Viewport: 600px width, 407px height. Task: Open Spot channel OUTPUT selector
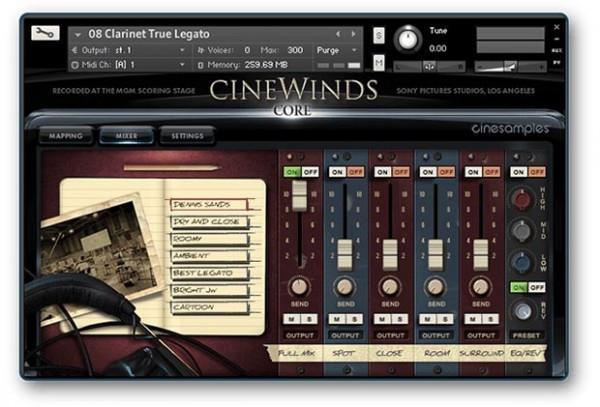pyautogui.click(x=345, y=335)
